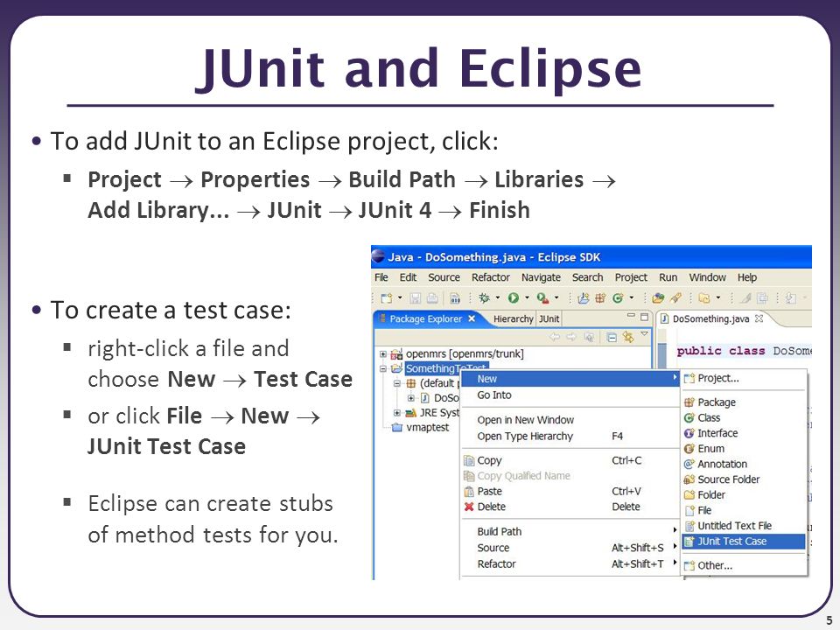
Task: Close the DoSomething.java editor tab
Action: 759,318
